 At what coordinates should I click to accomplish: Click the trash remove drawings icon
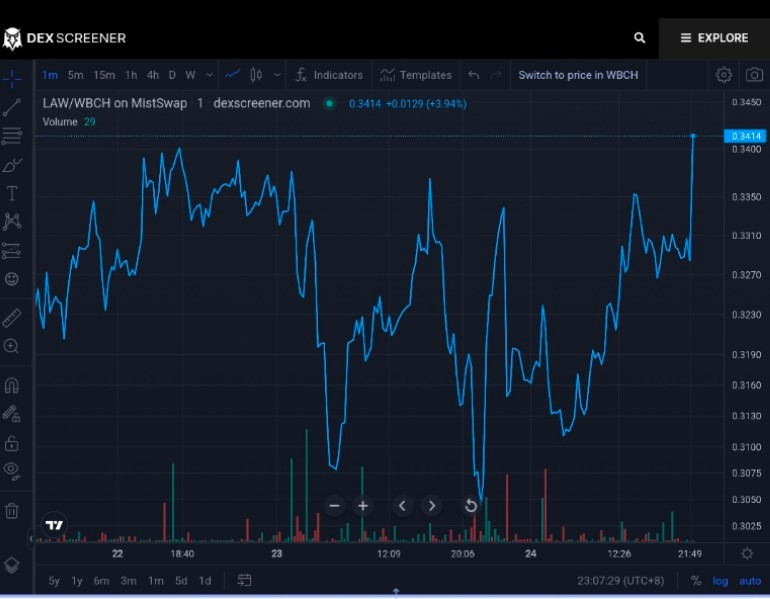(12, 511)
